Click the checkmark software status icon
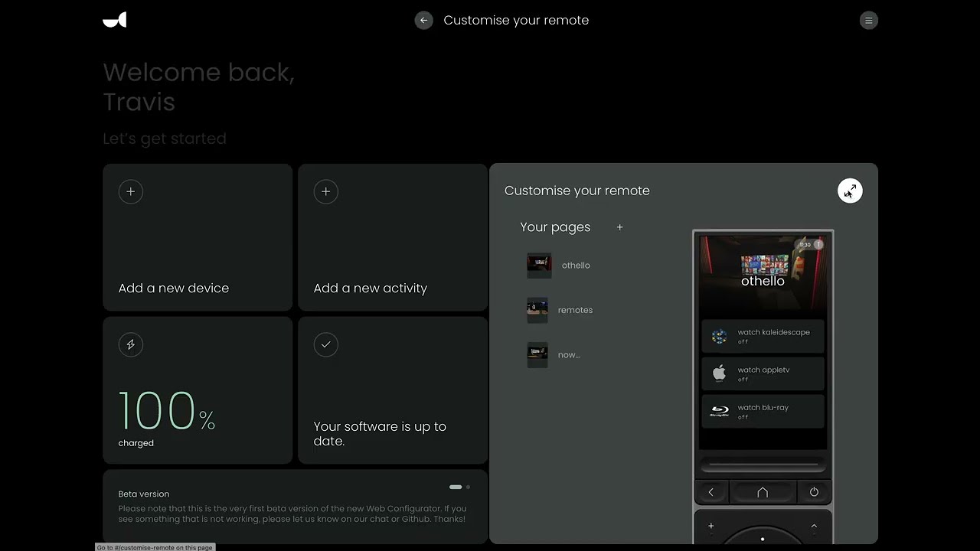The width and height of the screenshot is (980, 551). [x=326, y=344]
